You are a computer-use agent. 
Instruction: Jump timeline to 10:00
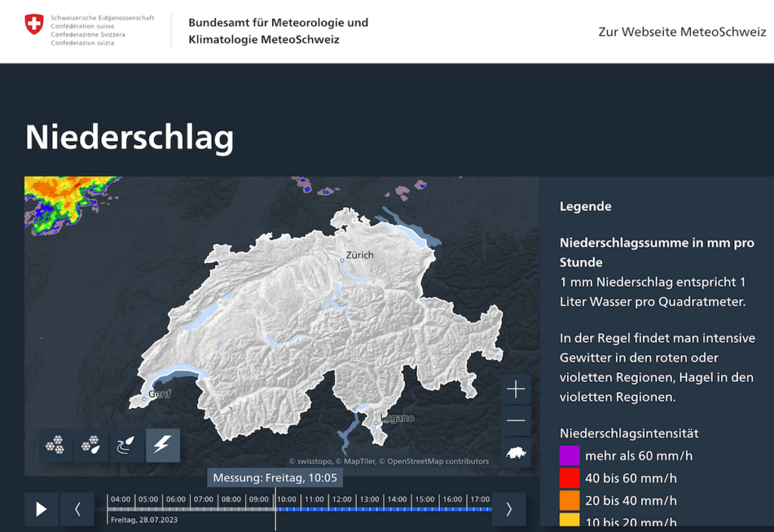(286, 500)
